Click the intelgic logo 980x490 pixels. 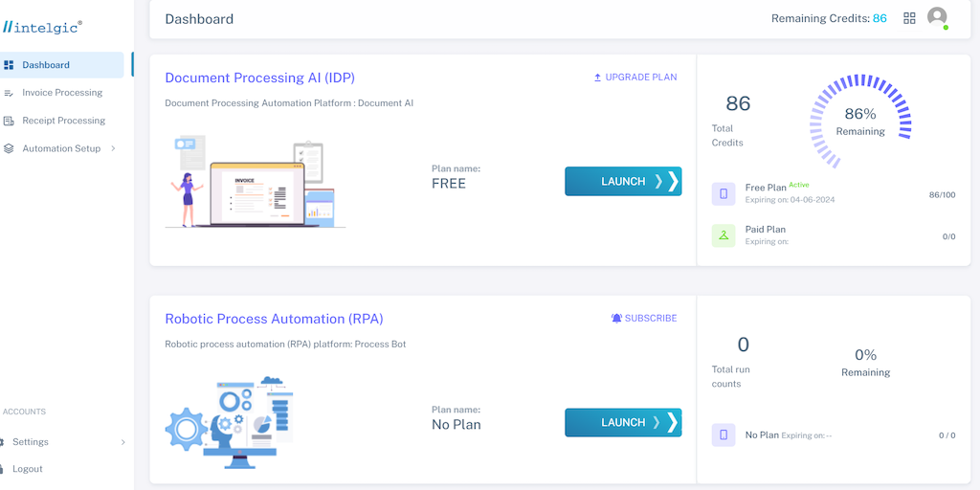(x=41, y=27)
